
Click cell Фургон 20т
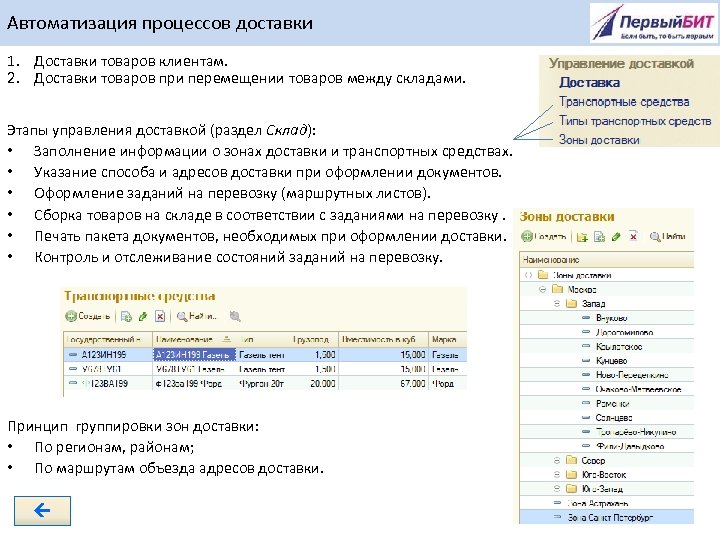pyautogui.click(x=261, y=383)
